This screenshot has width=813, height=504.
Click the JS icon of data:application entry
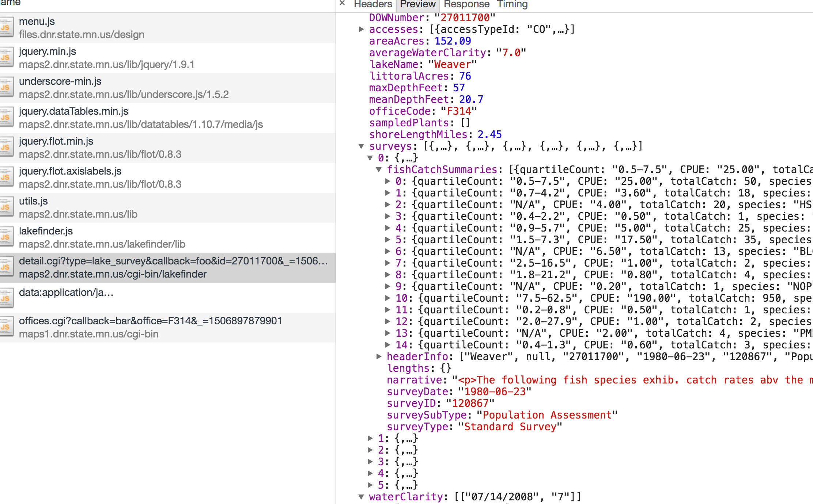[x=6, y=298]
